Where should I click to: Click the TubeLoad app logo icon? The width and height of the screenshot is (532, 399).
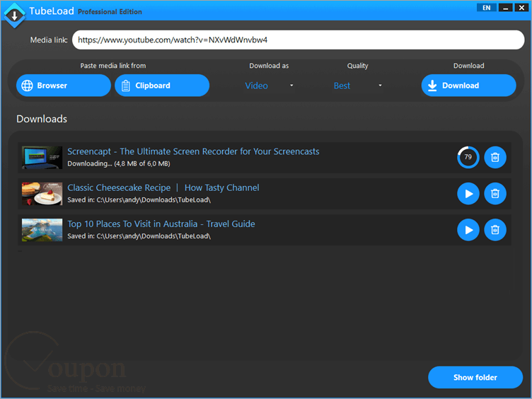click(14, 15)
